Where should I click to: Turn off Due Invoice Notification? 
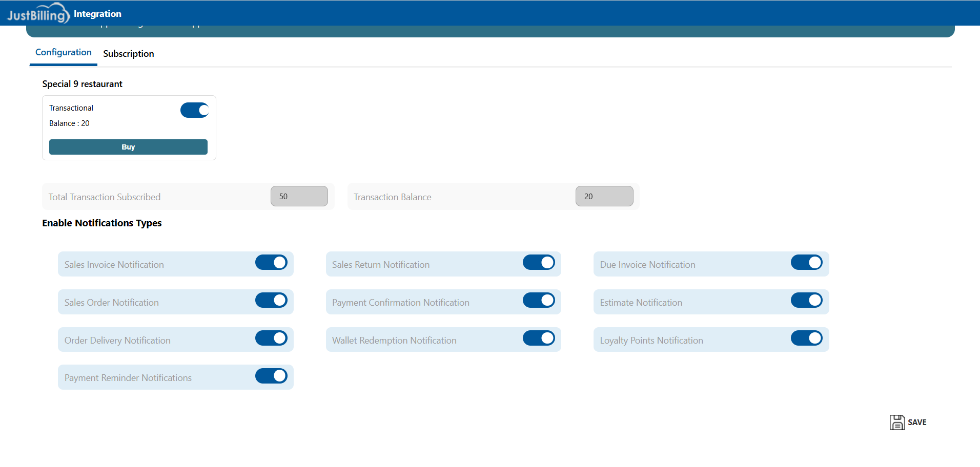click(x=806, y=263)
